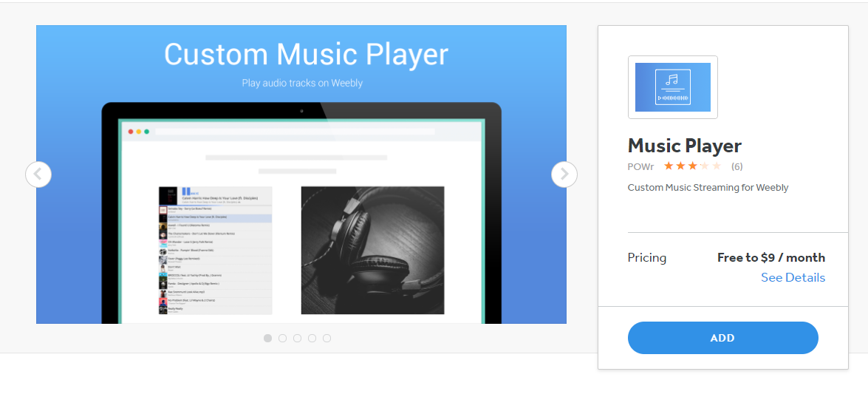
Task: Click the headphones photo in preview
Action: [x=372, y=250]
